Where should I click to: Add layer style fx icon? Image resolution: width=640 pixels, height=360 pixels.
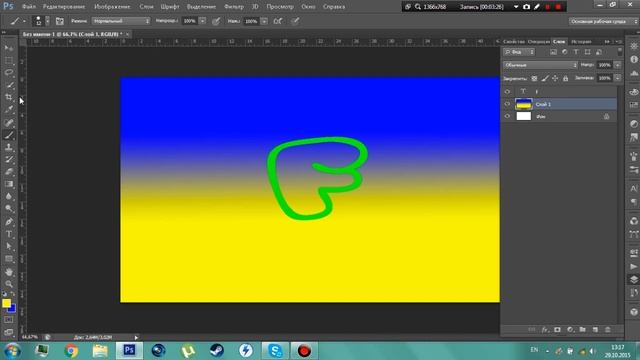[x=545, y=329]
